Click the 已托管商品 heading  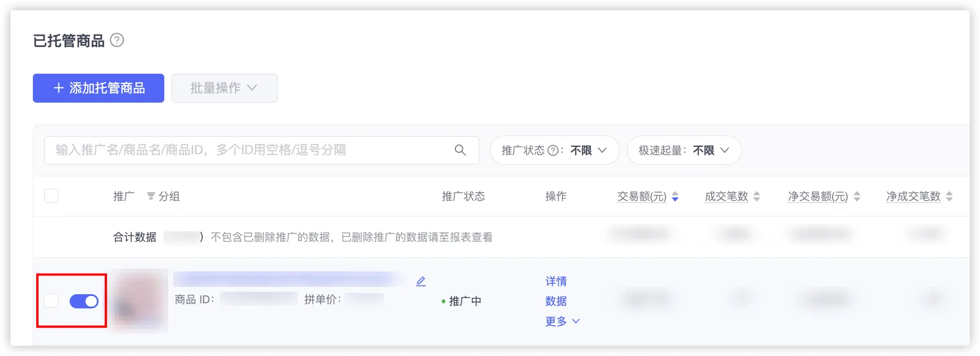point(69,41)
